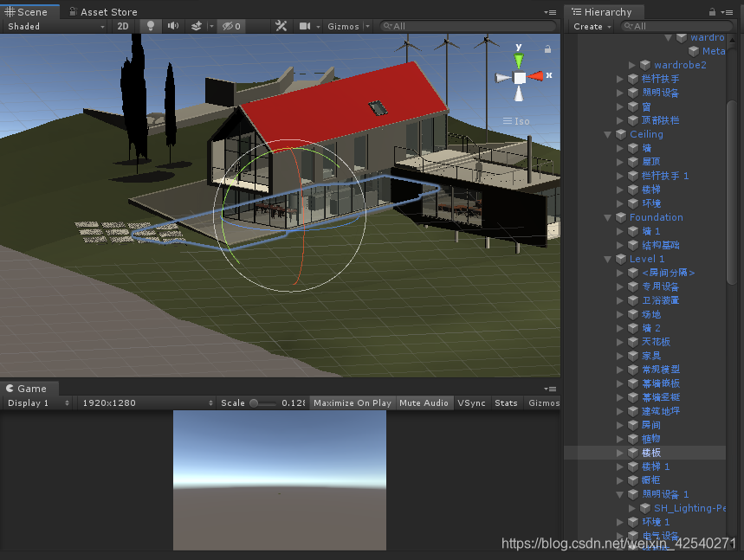744x560 pixels.
Task: Select the Game tab
Action: pyautogui.click(x=30, y=389)
